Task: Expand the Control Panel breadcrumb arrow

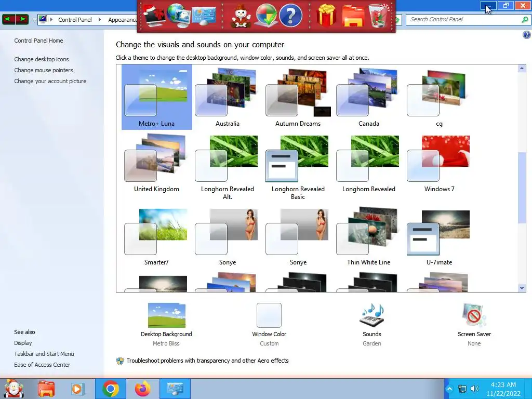Action: point(99,20)
